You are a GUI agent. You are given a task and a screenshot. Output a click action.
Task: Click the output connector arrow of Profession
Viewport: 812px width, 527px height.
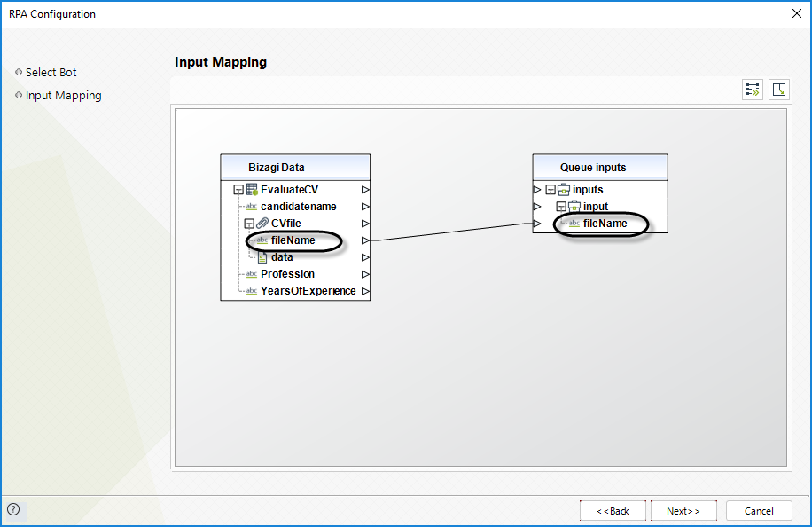pyautogui.click(x=365, y=274)
